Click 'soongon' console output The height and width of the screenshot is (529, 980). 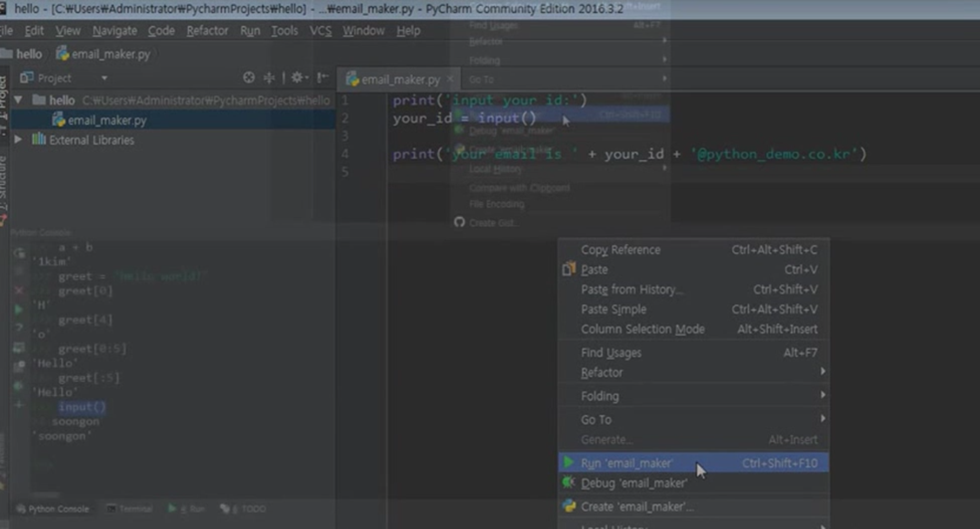point(62,436)
